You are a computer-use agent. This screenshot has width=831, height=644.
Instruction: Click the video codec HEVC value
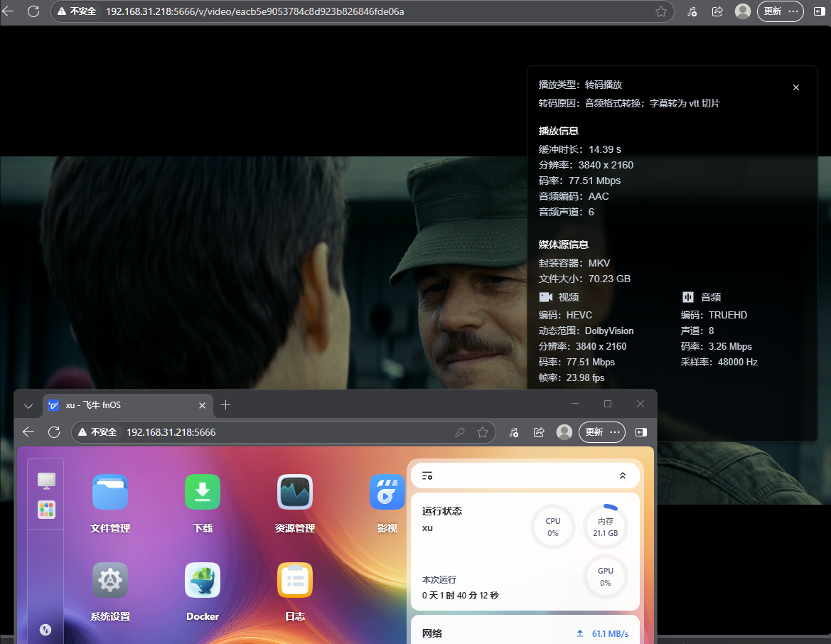click(x=579, y=315)
